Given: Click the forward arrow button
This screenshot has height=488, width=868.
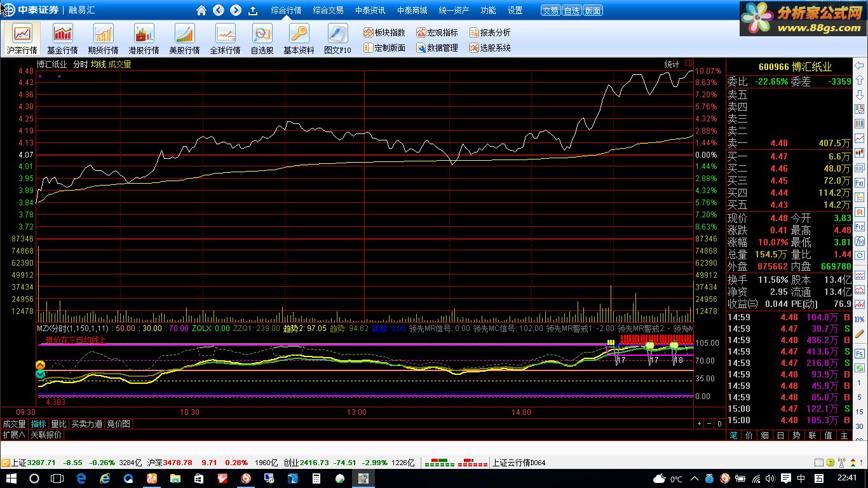Looking at the screenshot, I should pos(236,10).
